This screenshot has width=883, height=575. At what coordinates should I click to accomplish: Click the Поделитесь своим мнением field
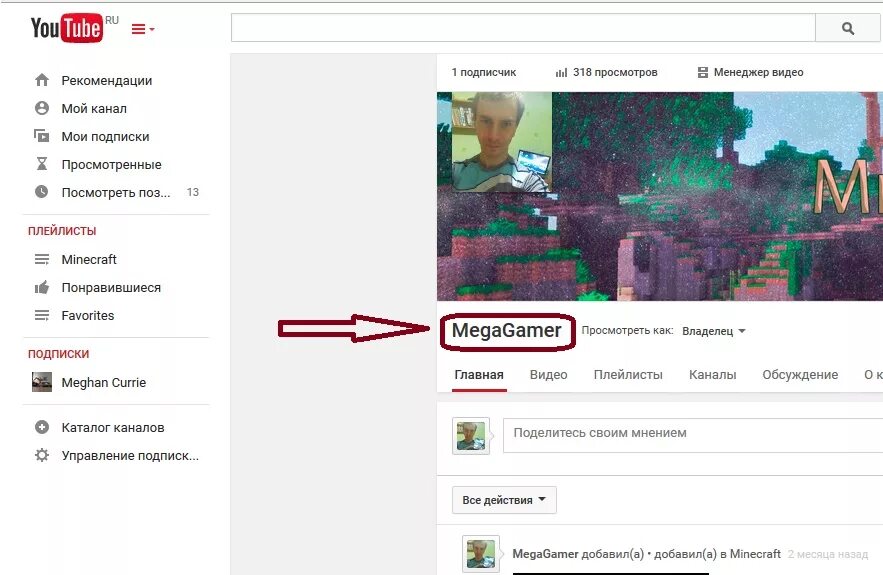pos(693,435)
